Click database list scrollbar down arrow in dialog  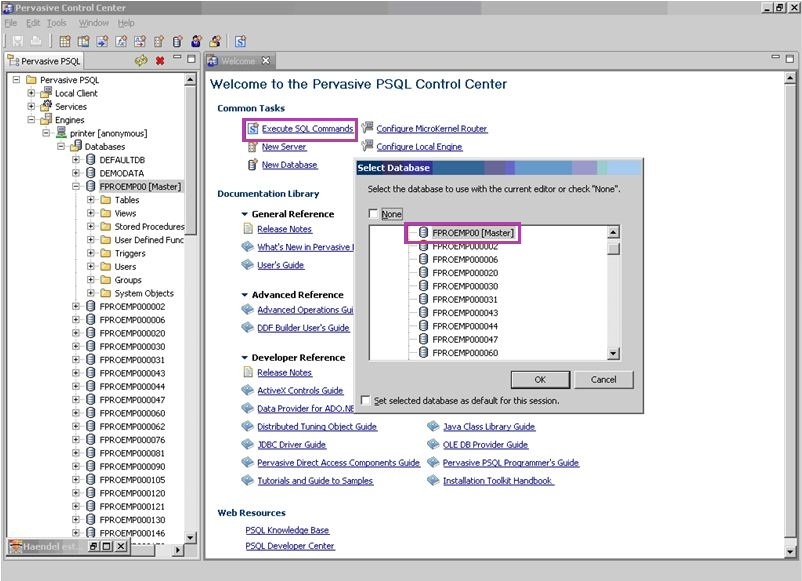(x=613, y=353)
